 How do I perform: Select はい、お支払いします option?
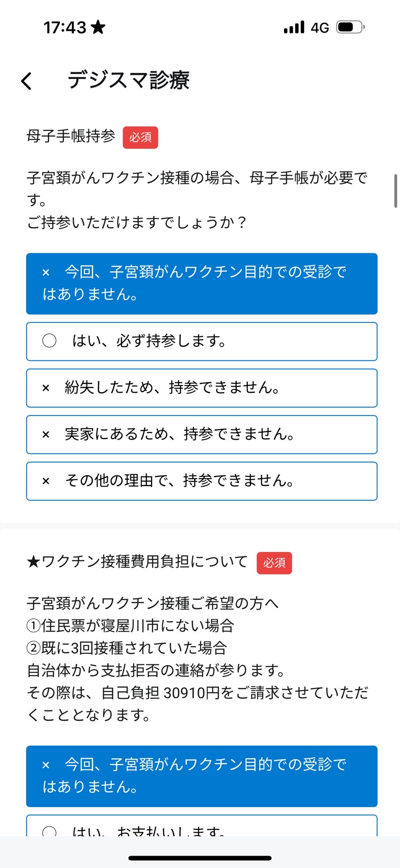(202, 826)
